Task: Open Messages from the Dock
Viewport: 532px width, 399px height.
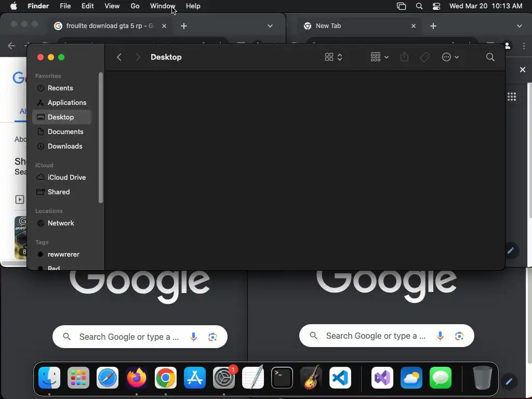Action: (441, 378)
